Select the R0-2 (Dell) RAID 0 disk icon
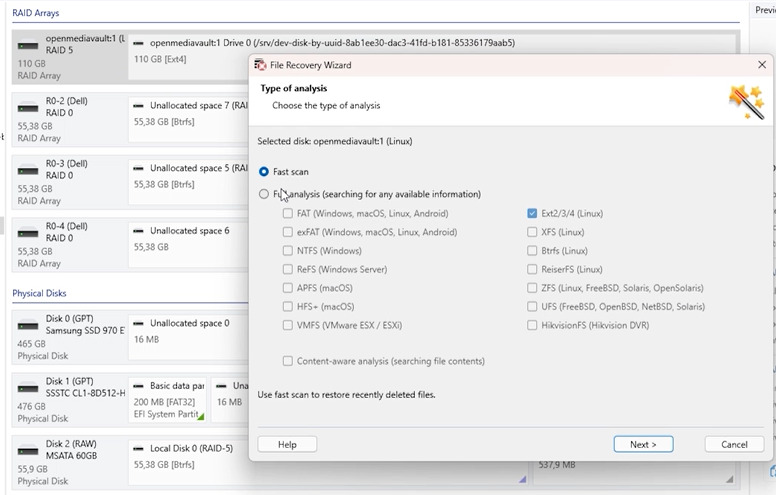Image resolution: width=776 pixels, height=495 pixels. tap(28, 107)
